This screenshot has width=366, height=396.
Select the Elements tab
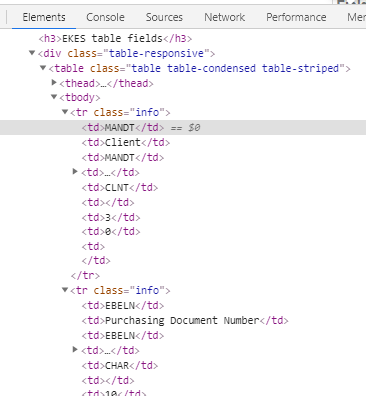(44, 17)
